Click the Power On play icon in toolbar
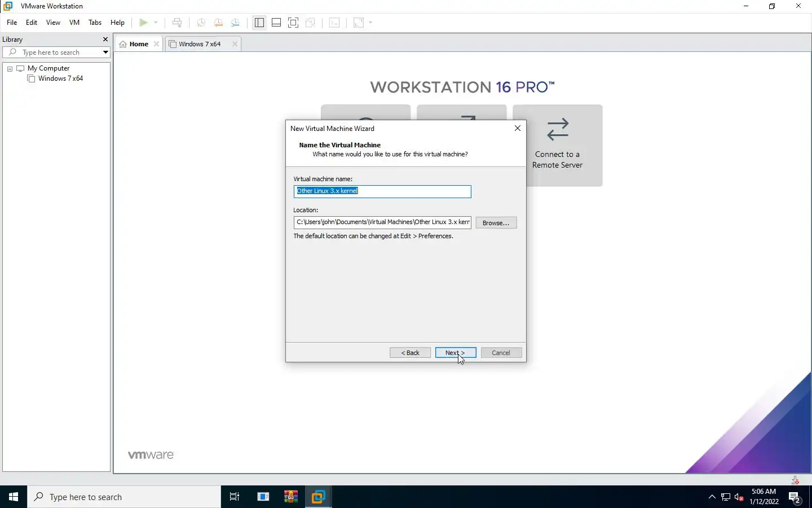 click(143, 23)
